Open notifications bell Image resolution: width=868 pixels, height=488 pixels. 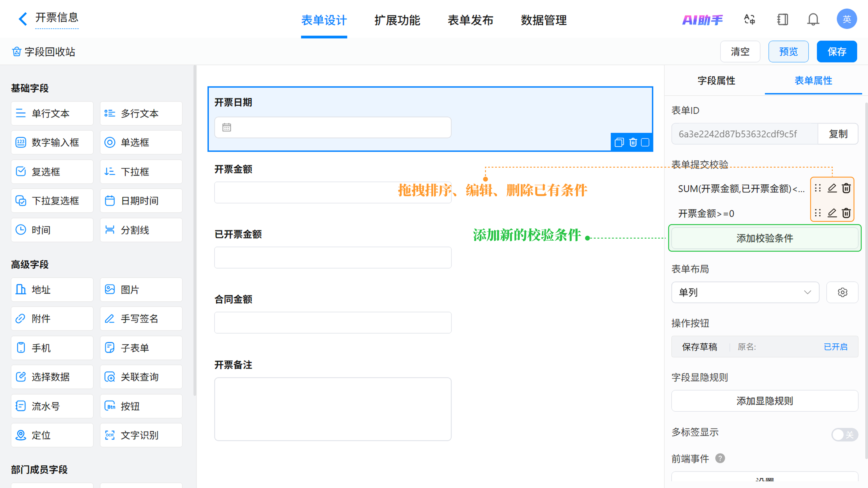813,19
